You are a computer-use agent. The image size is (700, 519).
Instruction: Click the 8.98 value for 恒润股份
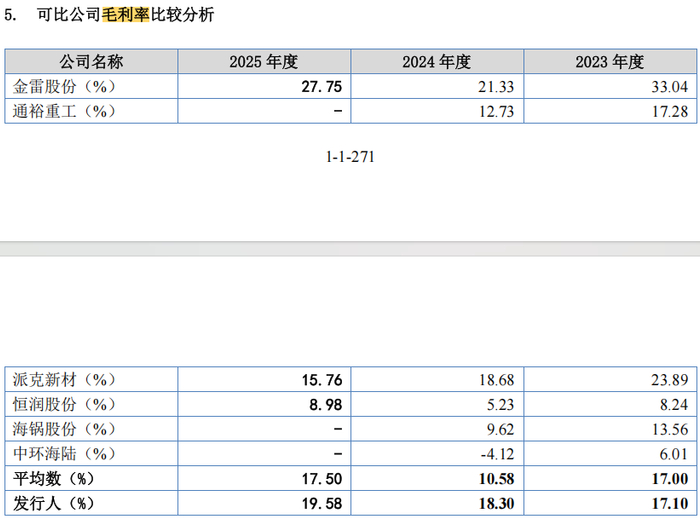325,405
